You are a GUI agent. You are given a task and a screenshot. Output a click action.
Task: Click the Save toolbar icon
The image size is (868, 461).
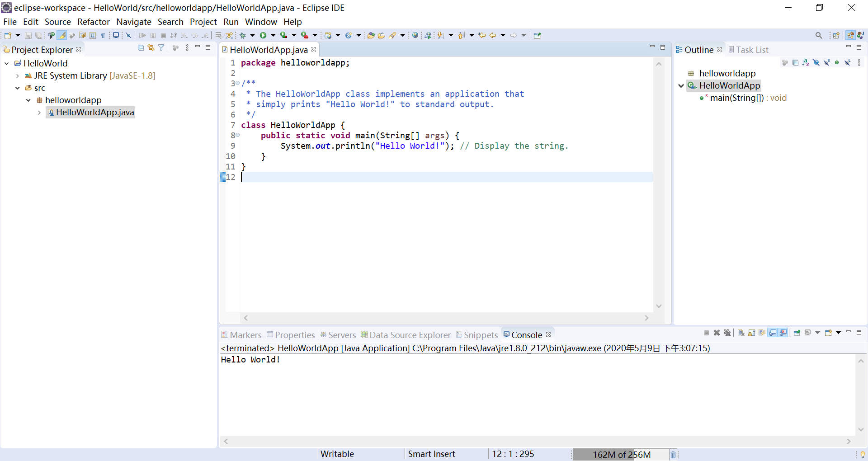pyautogui.click(x=28, y=35)
